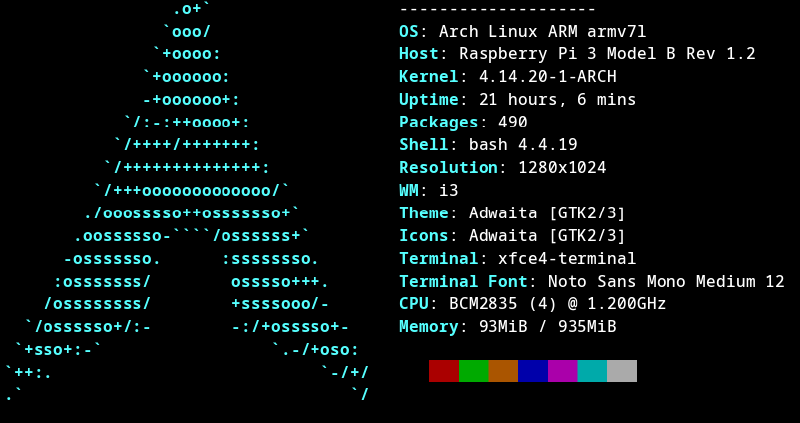Click the CPU line showing BCM2835

click(x=532, y=304)
